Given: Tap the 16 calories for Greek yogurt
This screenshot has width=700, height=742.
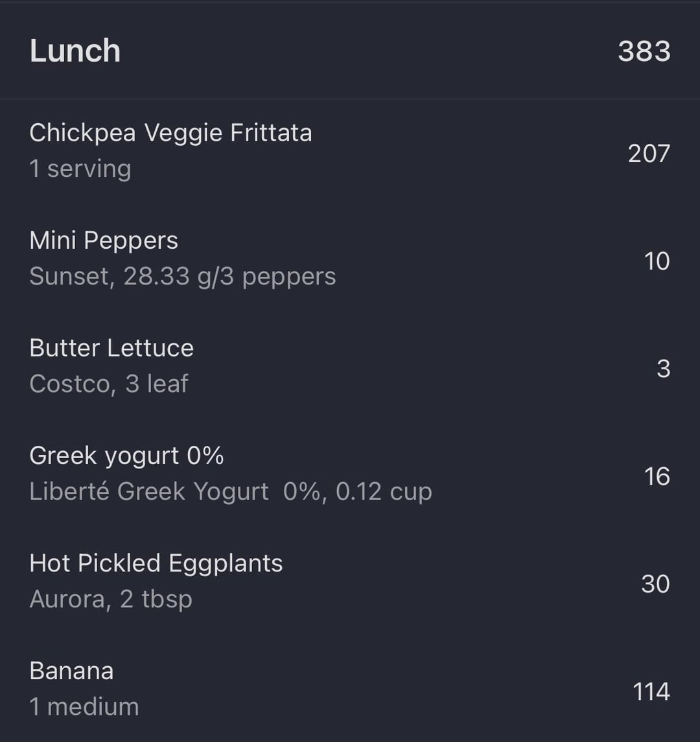Looking at the screenshot, I should (657, 476).
